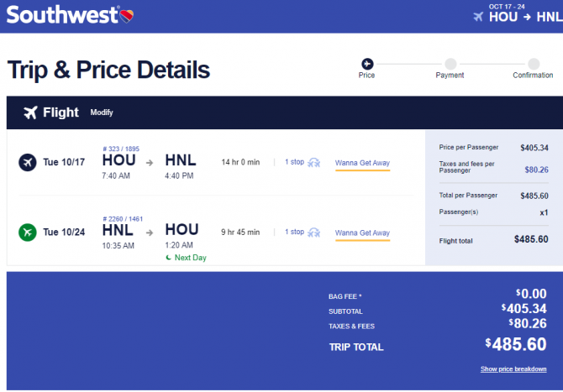
Task: Click plane change icon on return flight
Action: coord(313,233)
